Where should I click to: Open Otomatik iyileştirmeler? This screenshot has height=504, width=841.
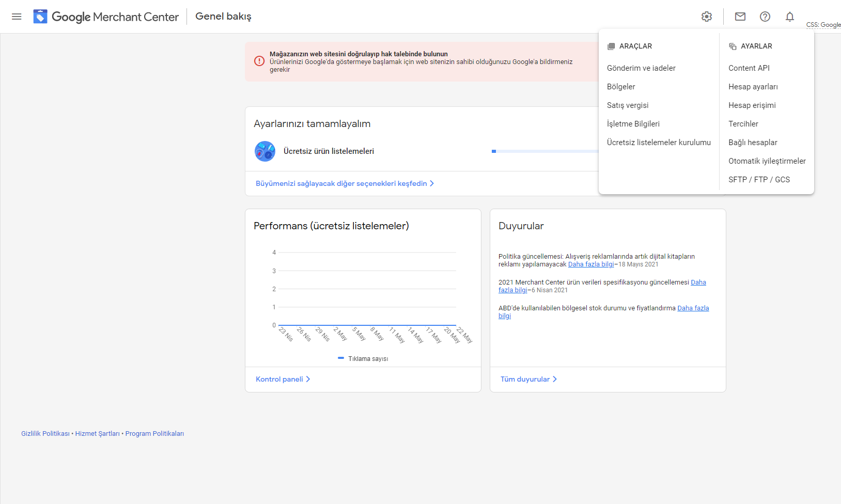pos(767,161)
